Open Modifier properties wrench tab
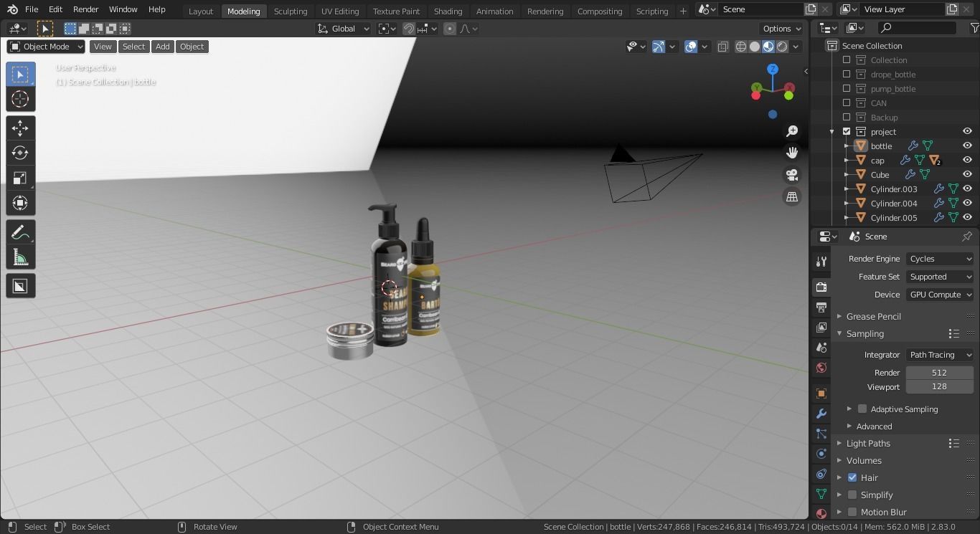980x534 pixels. 821,414
